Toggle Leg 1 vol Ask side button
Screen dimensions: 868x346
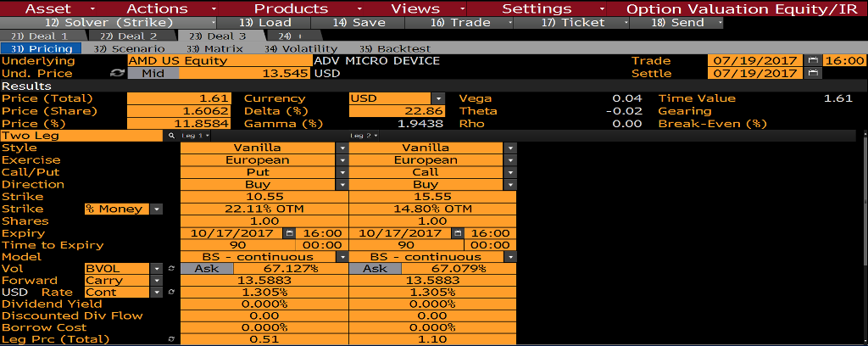(207, 269)
